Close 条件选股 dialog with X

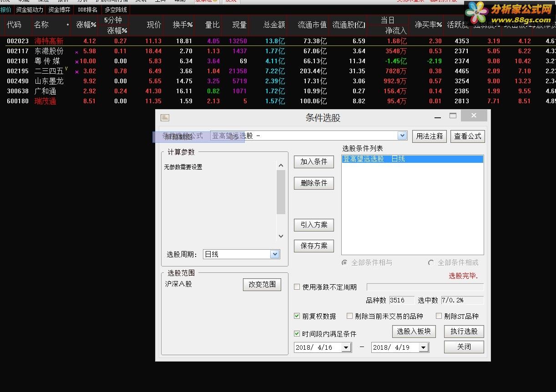point(474,116)
